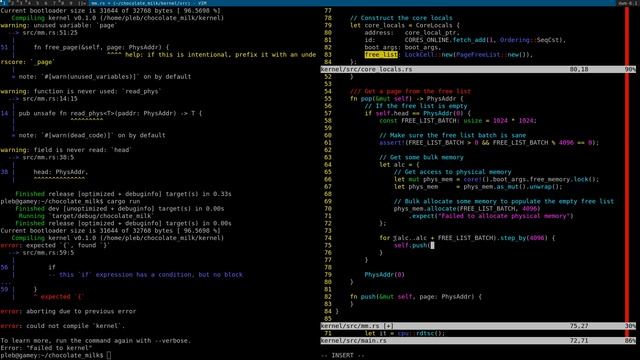Click 'let core_locals = CoreLocals {' line
Viewport: 640px width, 360px height.
point(405,25)
